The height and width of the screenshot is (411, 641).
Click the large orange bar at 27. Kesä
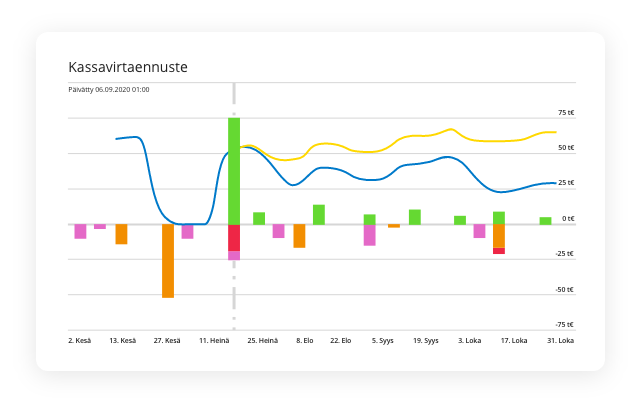[x=168, y=260]
